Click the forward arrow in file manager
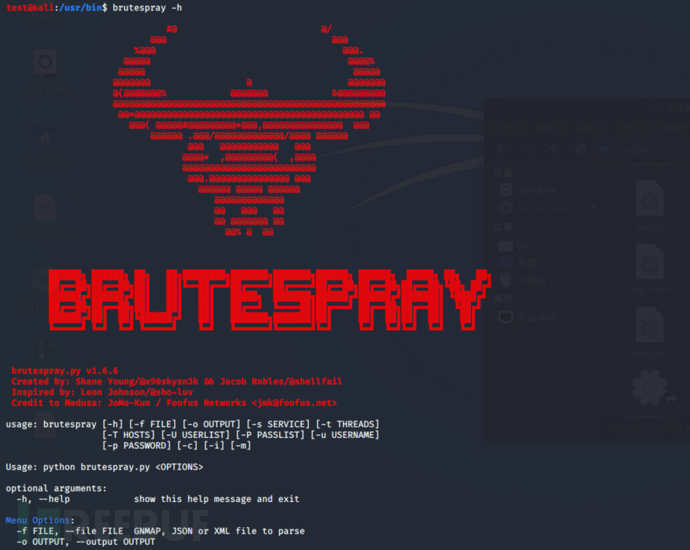Screen dimensions: 690x550 tap(528, 149)
